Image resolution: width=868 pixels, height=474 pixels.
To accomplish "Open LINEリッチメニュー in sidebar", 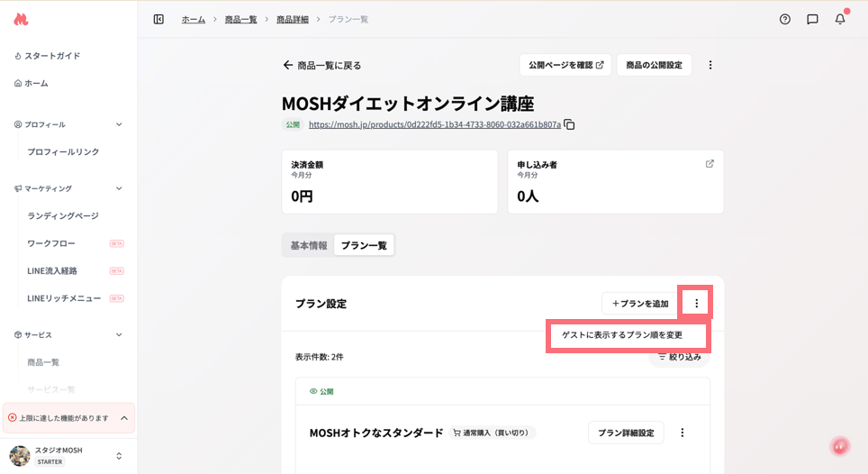I will coord(64,298).
